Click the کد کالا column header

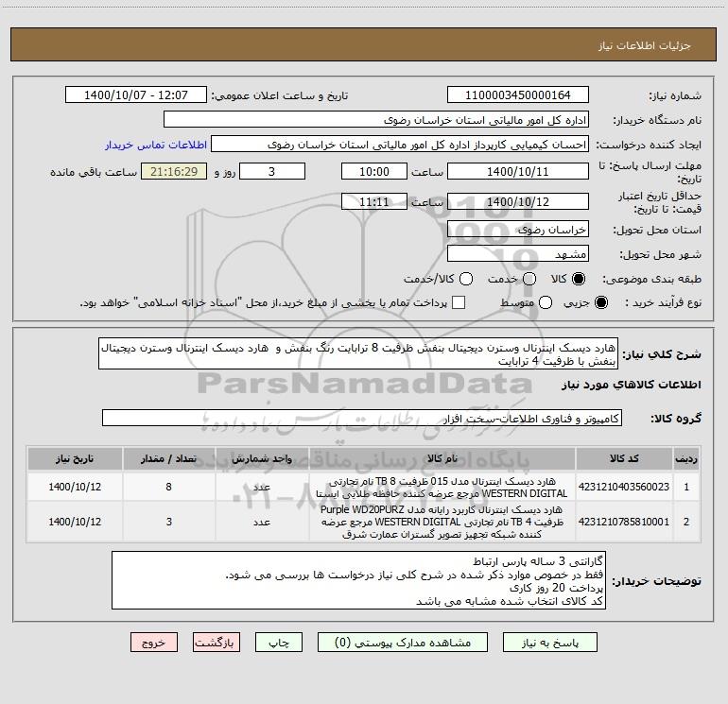coord(624,458)
